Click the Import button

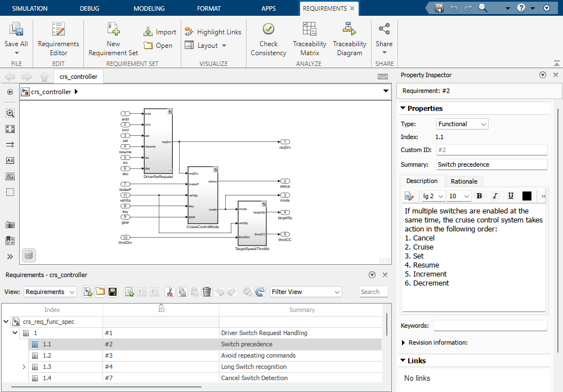point(160,32)
